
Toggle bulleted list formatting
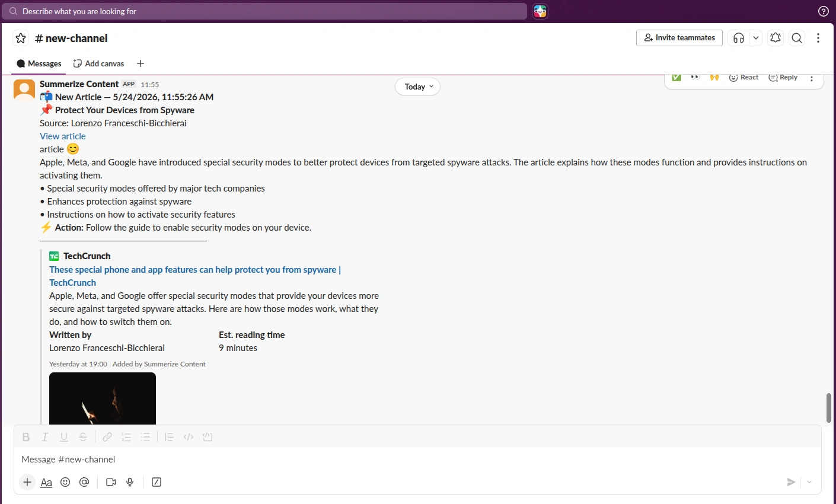pyautogui.click(x=145, y=437)
